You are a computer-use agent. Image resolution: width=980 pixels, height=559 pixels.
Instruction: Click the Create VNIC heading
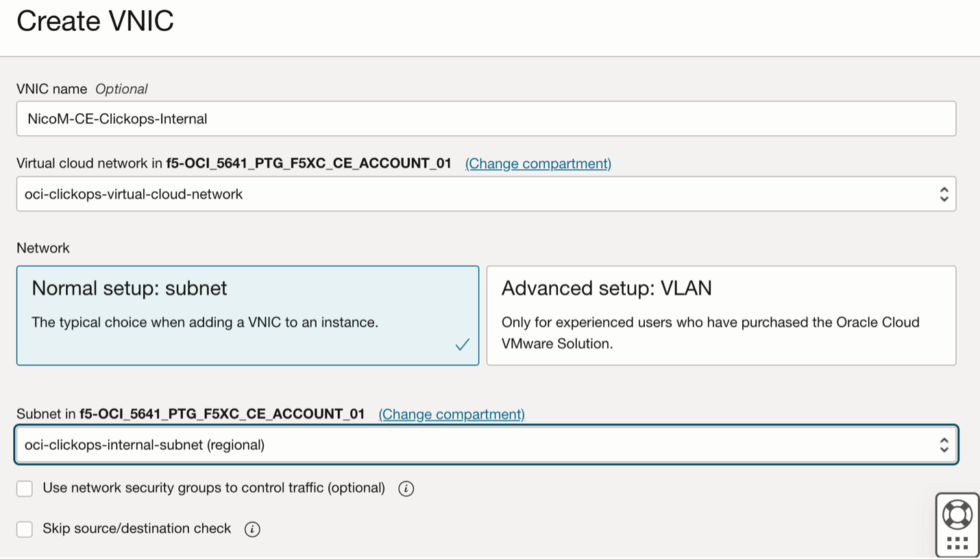tap(95, 21)
